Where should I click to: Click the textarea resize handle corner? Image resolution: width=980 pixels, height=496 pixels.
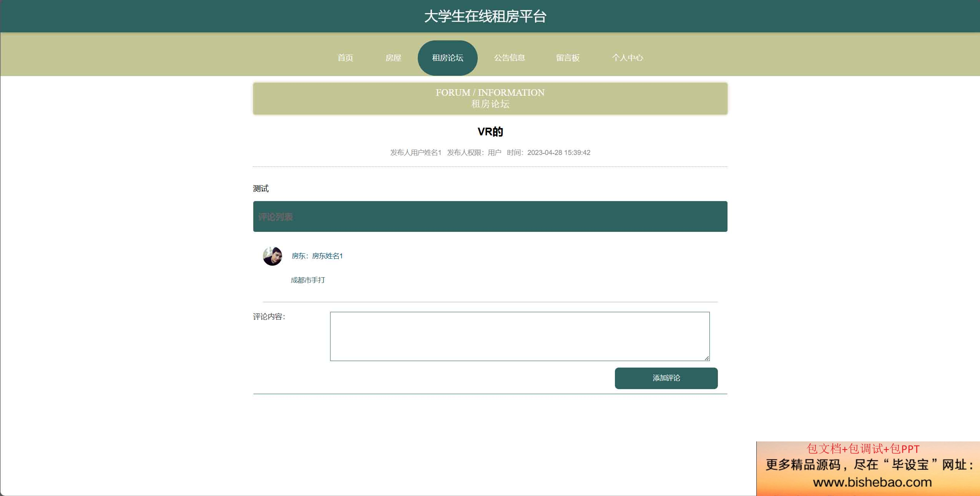(x=706, y=358)
